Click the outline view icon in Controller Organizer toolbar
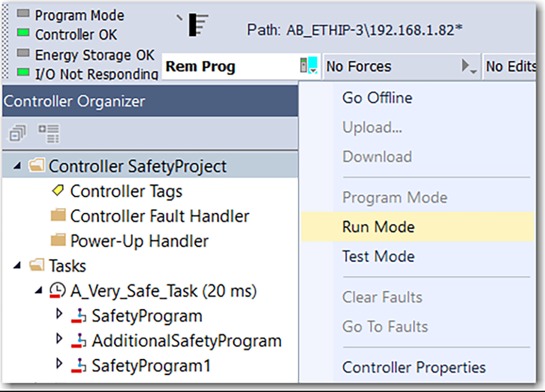 48,133
